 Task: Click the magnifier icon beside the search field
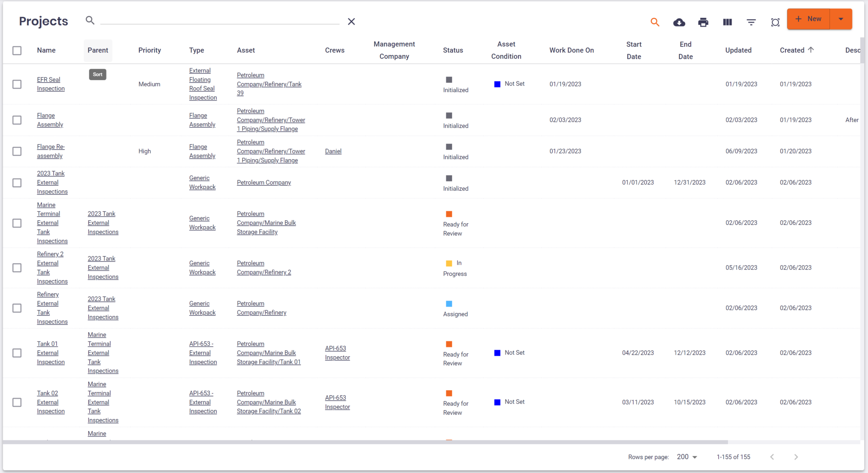click(90, 20)
